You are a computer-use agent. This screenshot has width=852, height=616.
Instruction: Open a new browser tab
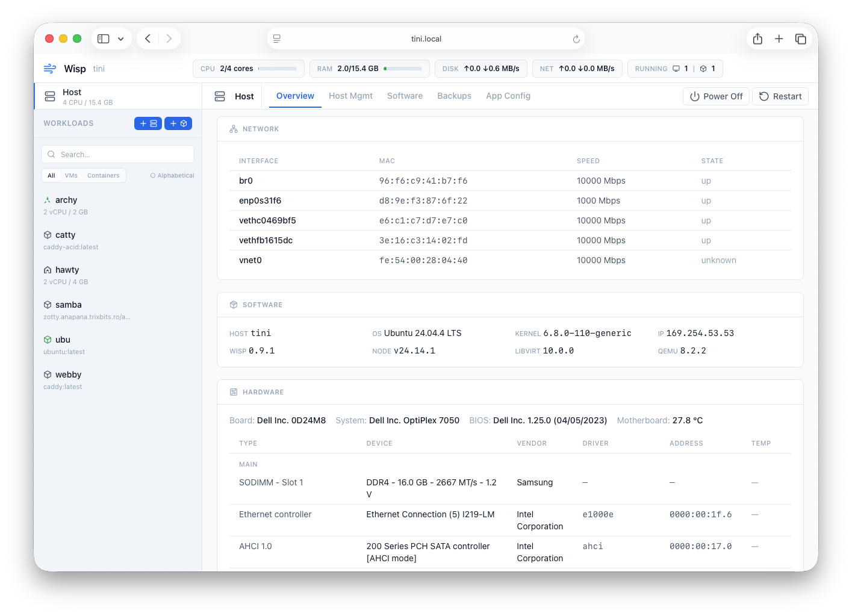click(779, 39)
